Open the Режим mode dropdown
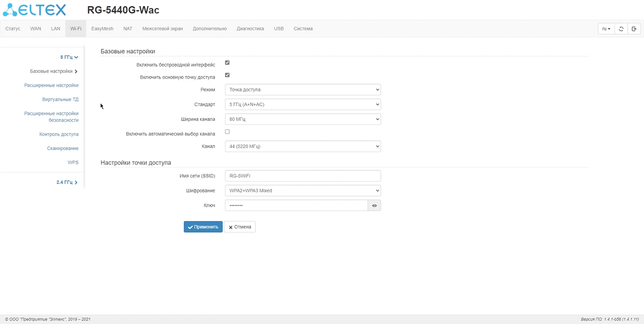 [303, 90]
